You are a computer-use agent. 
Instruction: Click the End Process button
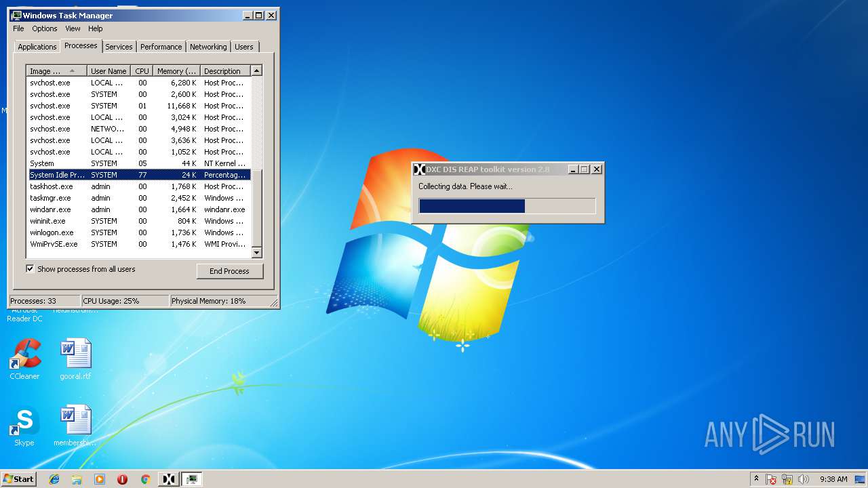(x=229, y=271)
